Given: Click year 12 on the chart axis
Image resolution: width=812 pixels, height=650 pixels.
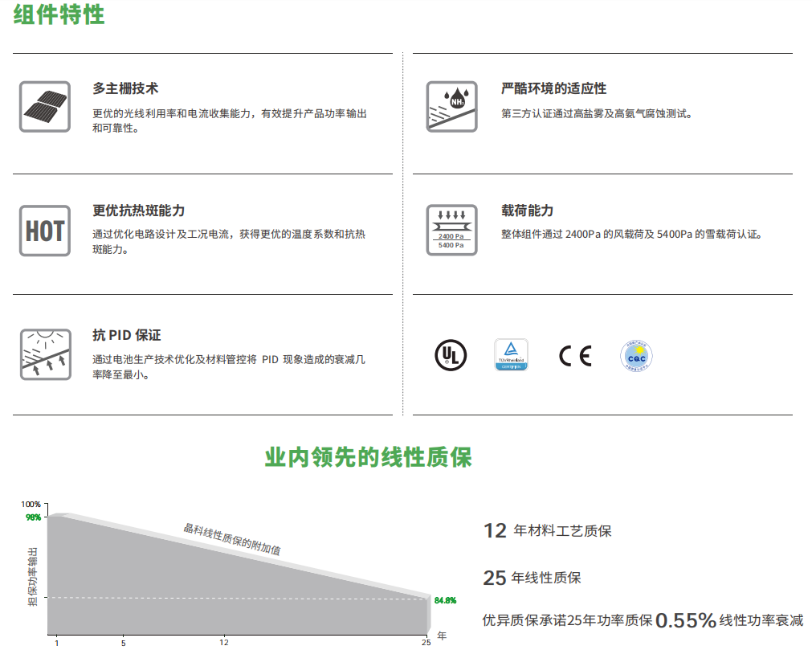Looking at the screenshot, I should pyautogui.click(x=224, y=642).
